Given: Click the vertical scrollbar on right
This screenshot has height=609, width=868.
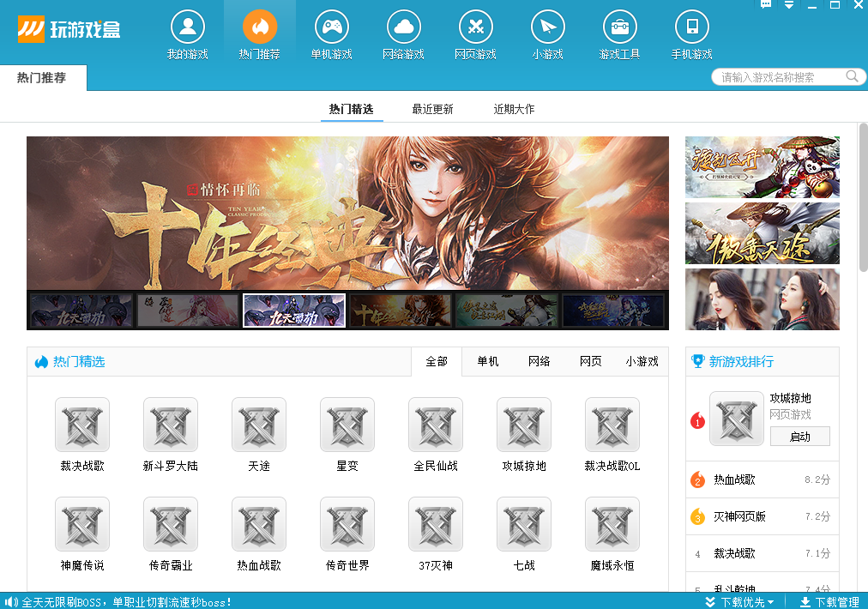Looking at the screenshot, I should [863, 197].
